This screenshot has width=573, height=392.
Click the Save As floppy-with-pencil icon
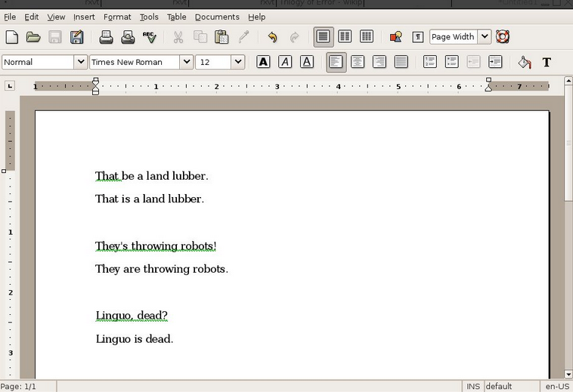coord(76,37)
